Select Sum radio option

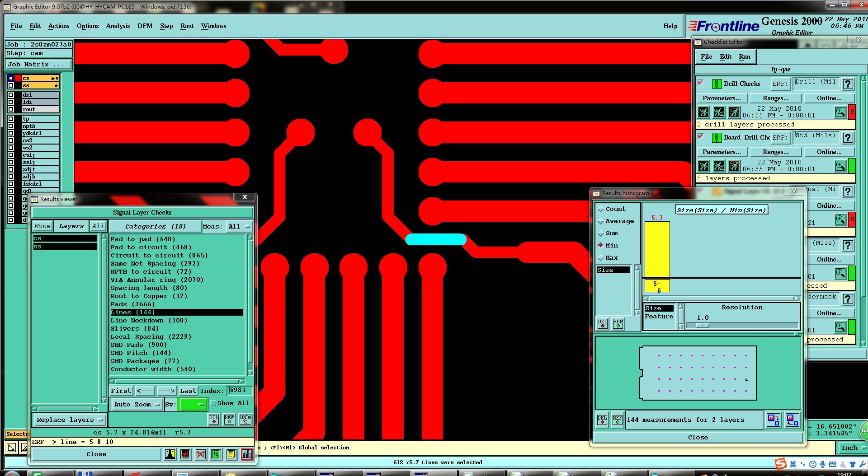601,233
